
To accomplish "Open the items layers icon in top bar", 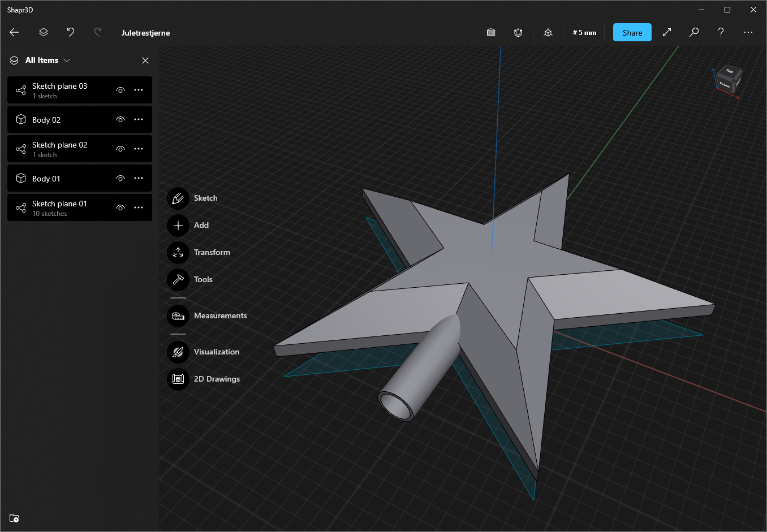I will [x=44, y=32].
